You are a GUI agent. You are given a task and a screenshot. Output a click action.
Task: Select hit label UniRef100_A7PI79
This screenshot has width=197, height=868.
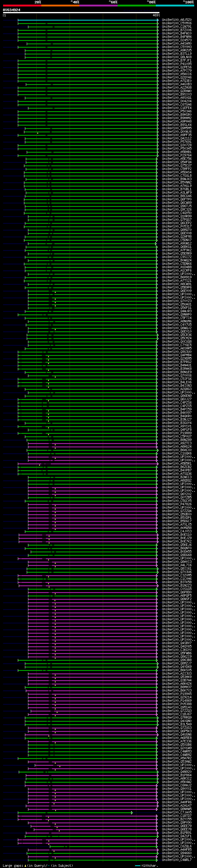[176, 71]
